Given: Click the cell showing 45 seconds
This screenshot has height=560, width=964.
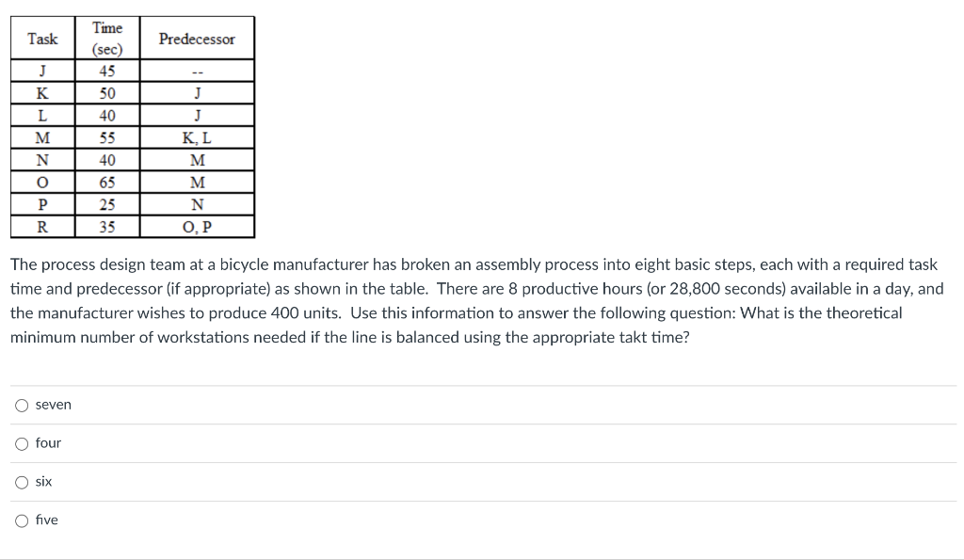Looking at the screenshot, I should 106,70.
